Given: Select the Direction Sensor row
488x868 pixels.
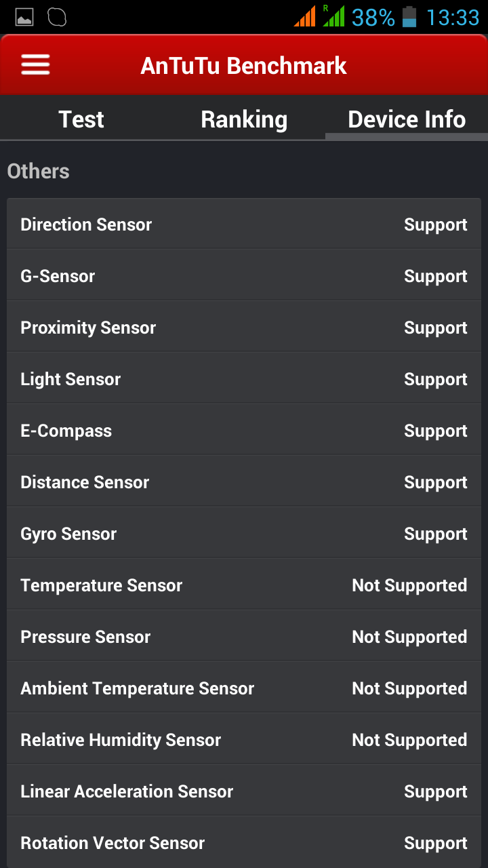Looking at the screenshot, I should coord(244,224).
